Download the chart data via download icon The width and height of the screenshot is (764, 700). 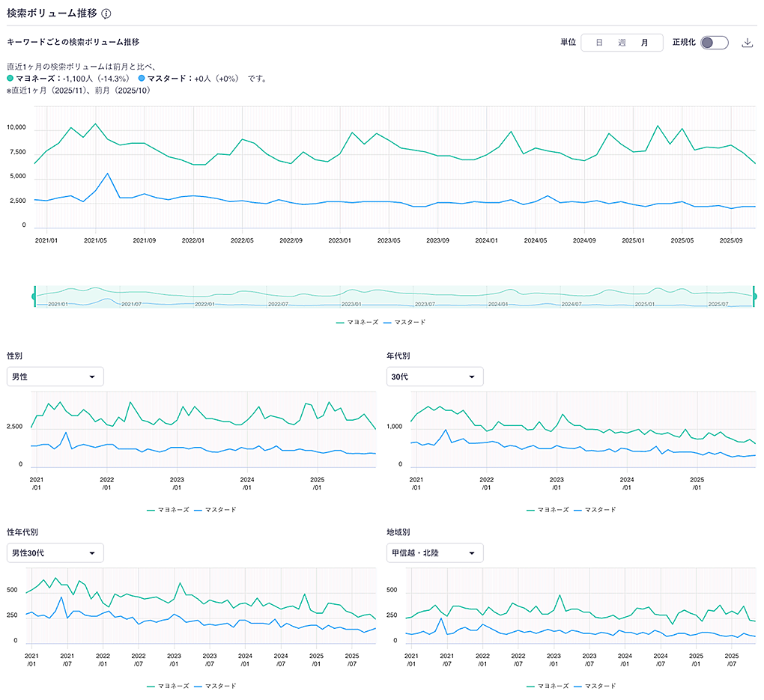point(746,43)
